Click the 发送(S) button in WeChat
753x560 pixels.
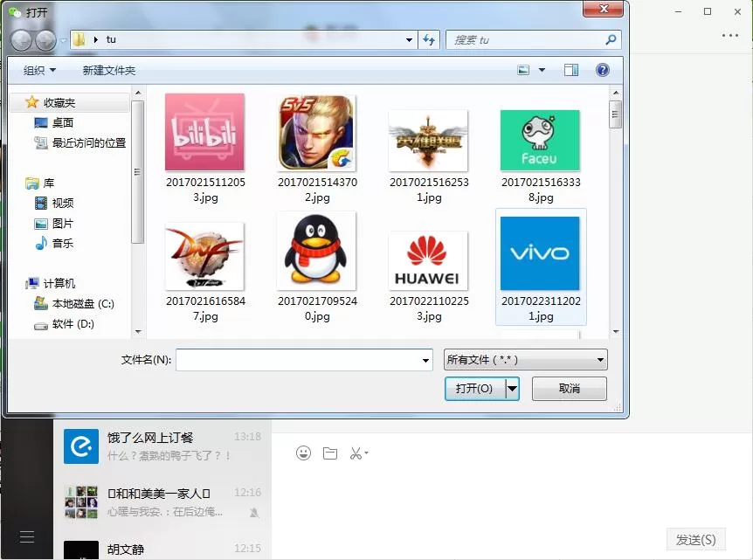(695, 540)
